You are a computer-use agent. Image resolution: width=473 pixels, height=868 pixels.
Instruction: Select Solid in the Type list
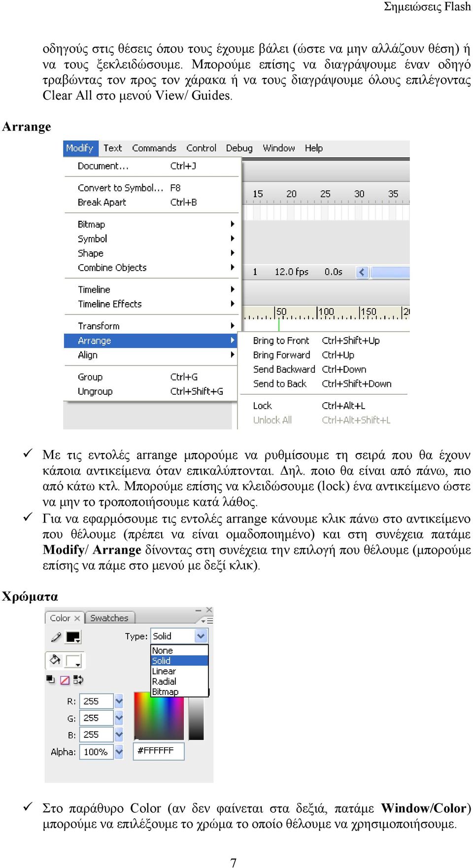pos(180,660)
